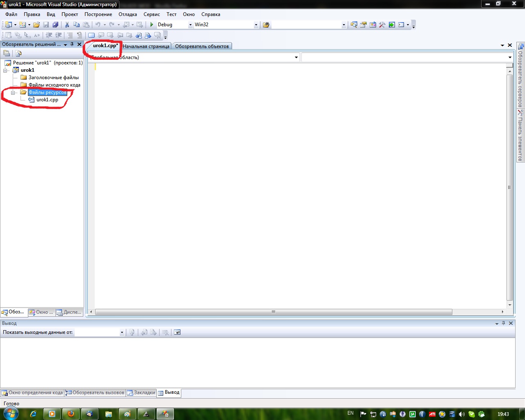This screenshot has width=525, height=420.
Task: Select the Заголовочные файлы folder
Action: [x=54, y=78]
